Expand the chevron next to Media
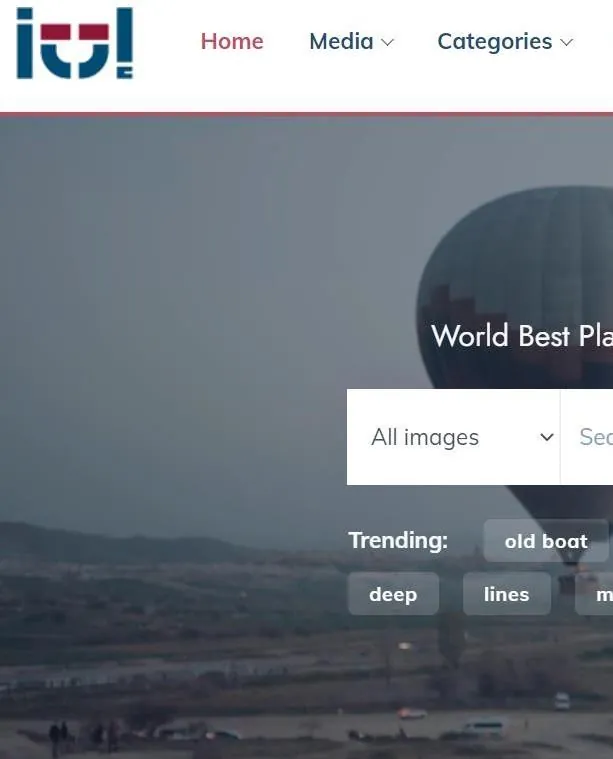The height and width of the screenshot is (759, 613). 387,43
